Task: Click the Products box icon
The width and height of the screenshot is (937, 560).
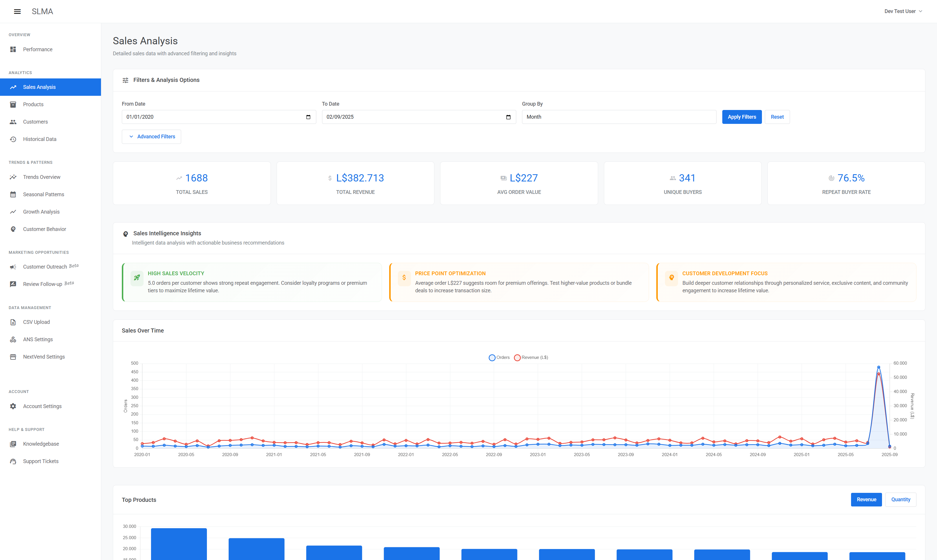Action: 13,104
